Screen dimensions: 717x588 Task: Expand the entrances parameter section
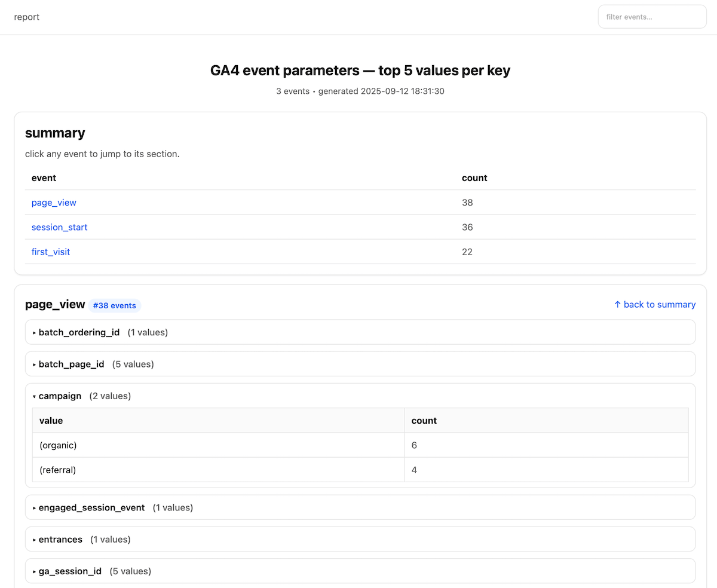(x=62, y=539)
